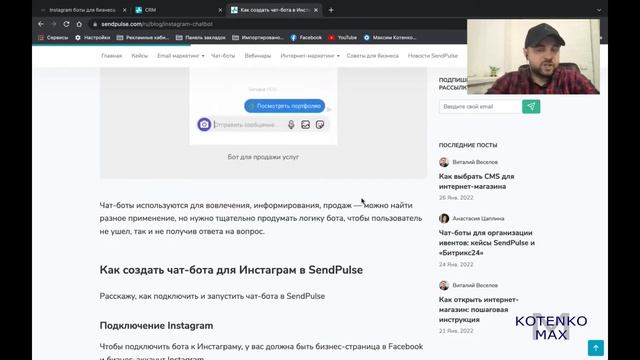The height and width of the screenshot is (360, 640).
Task: Open the Сервисы bookmark
Action: coord(53,38)
